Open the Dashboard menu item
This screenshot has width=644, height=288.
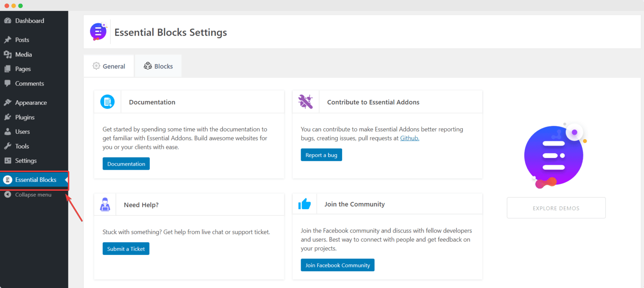tap(29, 20)
